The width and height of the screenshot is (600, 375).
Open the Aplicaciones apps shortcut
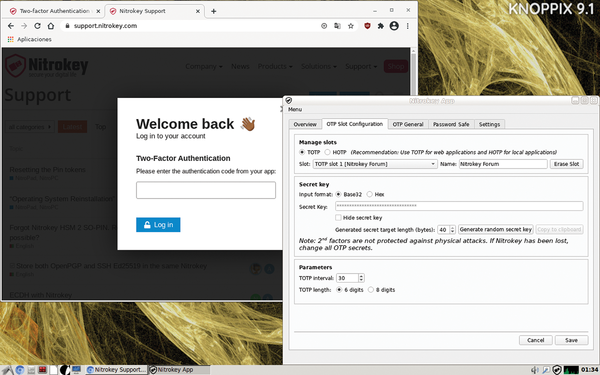click(29, 39)
